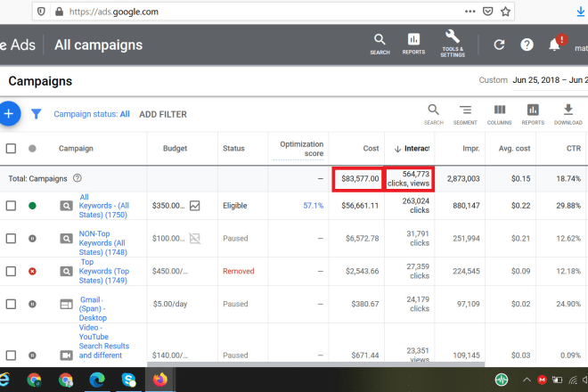Search within the campaigns table

(434, 114)
